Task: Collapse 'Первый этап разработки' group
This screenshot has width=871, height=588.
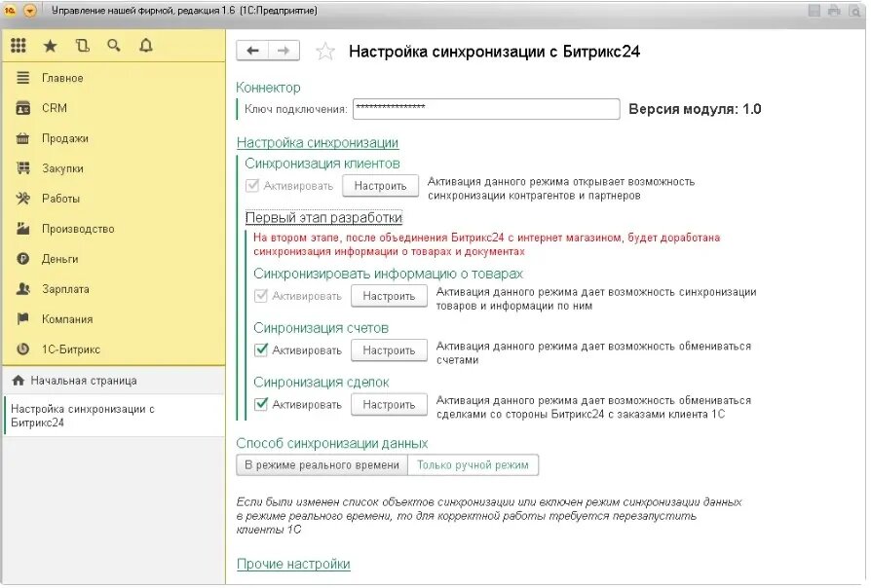Action: 323,218
